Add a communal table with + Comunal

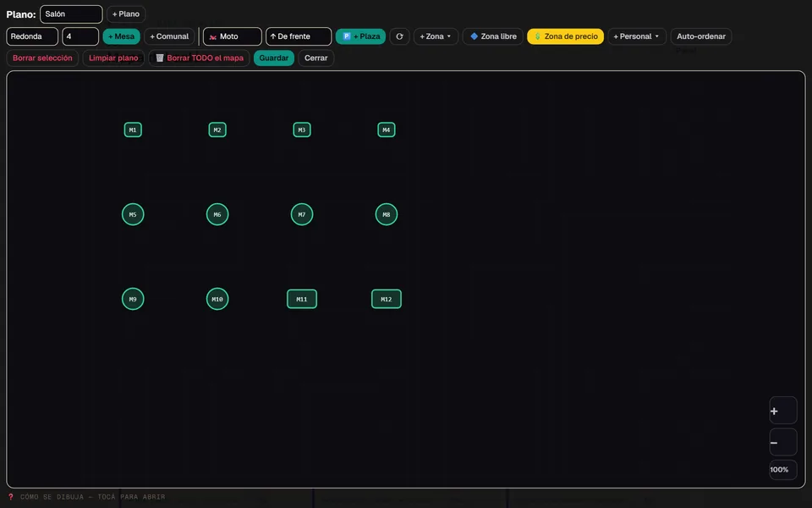click(x=169, y=36)
